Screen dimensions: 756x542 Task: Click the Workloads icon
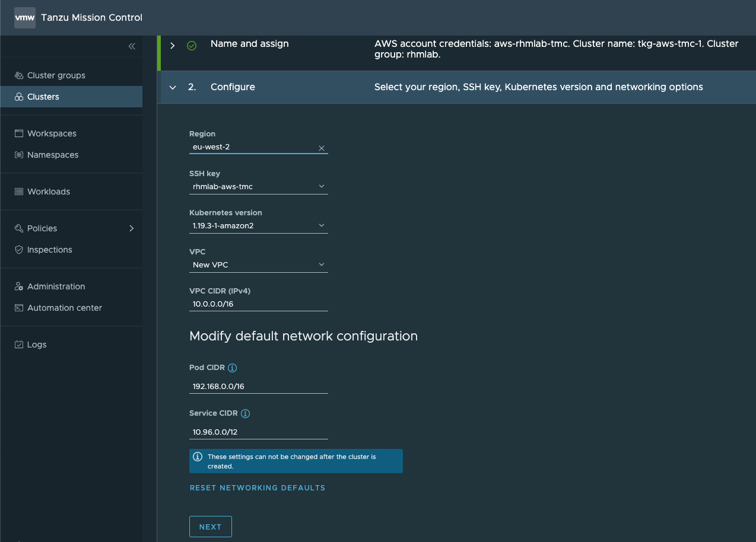tap(19, 192)
